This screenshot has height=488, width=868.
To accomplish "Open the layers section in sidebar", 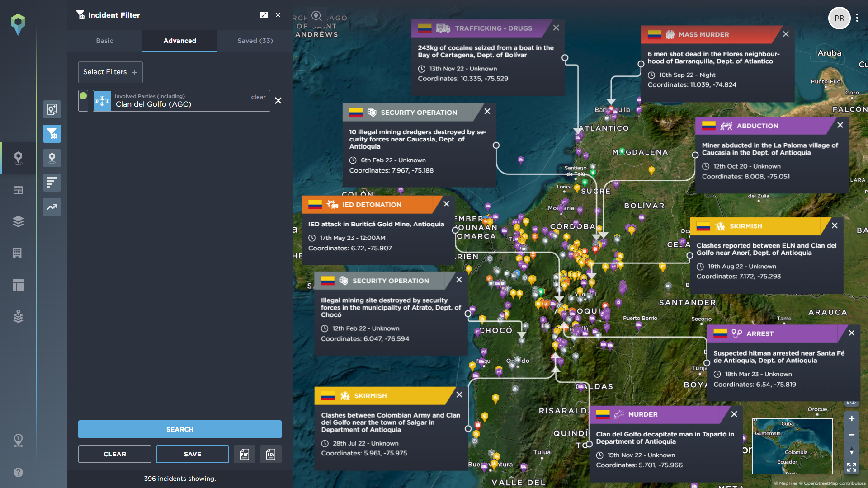I will pos(18,221).
